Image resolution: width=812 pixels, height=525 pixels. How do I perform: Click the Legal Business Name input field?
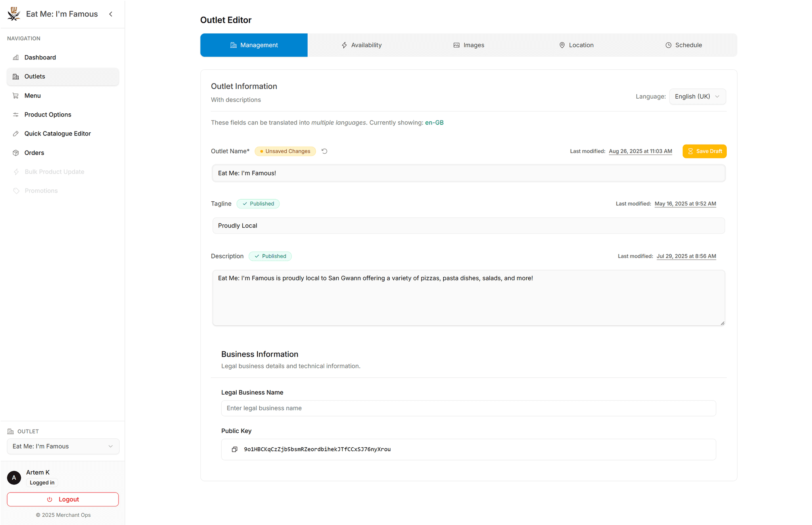[468, 408]
